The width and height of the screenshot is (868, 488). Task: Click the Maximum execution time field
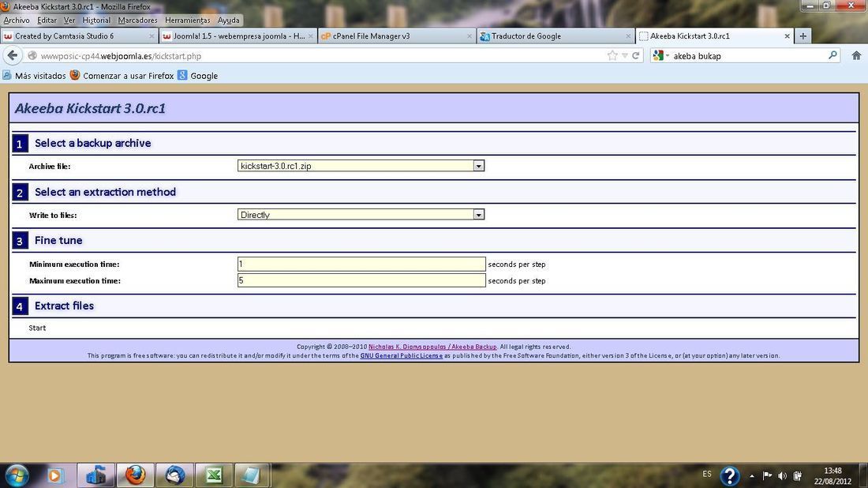click(x=361, y=280)
